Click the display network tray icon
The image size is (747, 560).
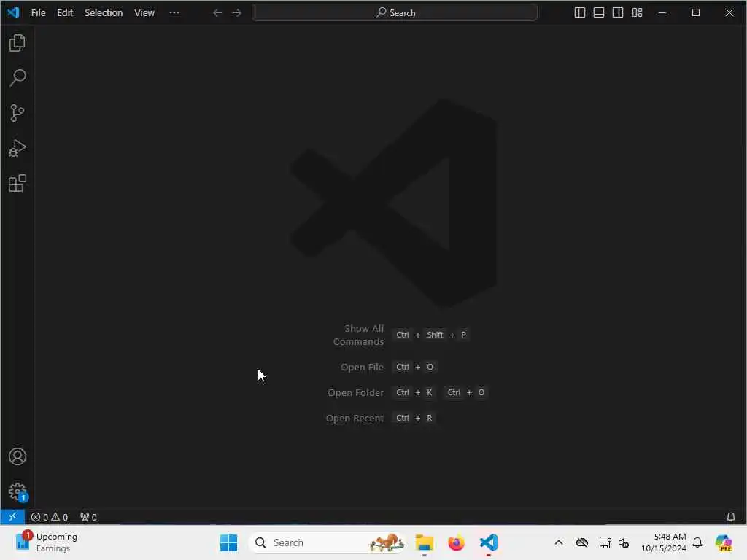coord(605,542)
